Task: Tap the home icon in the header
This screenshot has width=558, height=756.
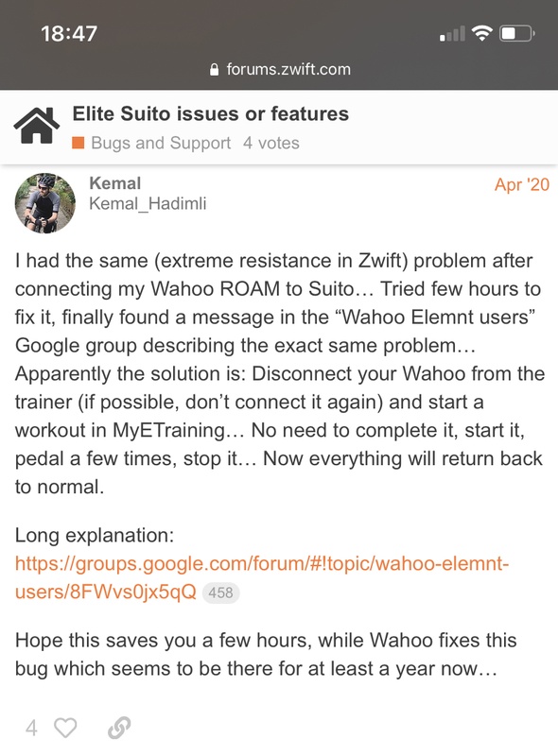Action: [x=37, y=126]
